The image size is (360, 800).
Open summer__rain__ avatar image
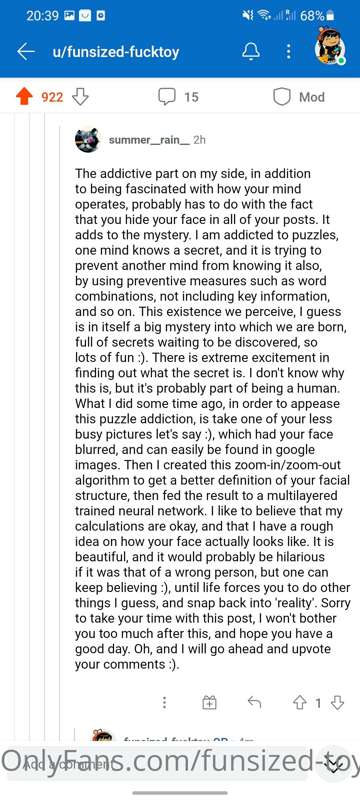(x=87, y=140)
